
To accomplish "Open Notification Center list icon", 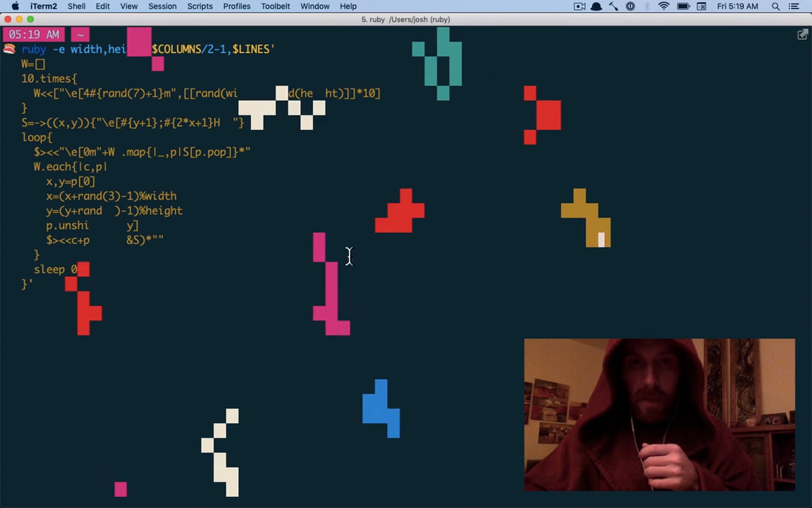I will pyautogui.click(x=794, y=6).
